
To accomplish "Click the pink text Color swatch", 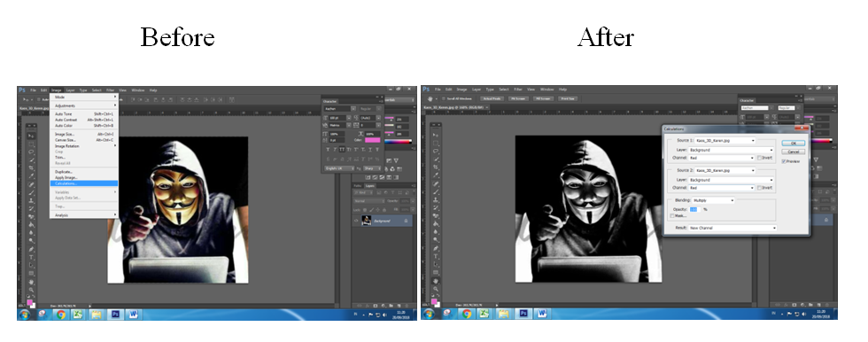I will click(x=373, y=139).
